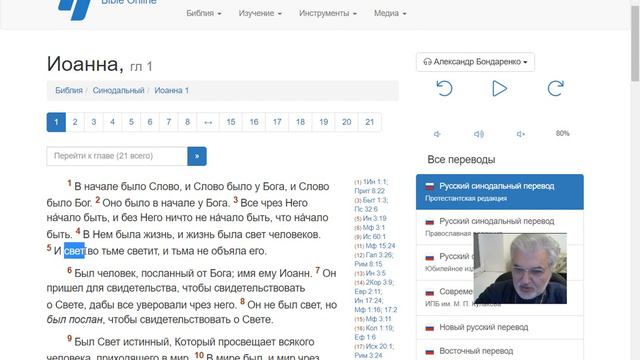Go to chapter 4

click(x=113, y=122)
